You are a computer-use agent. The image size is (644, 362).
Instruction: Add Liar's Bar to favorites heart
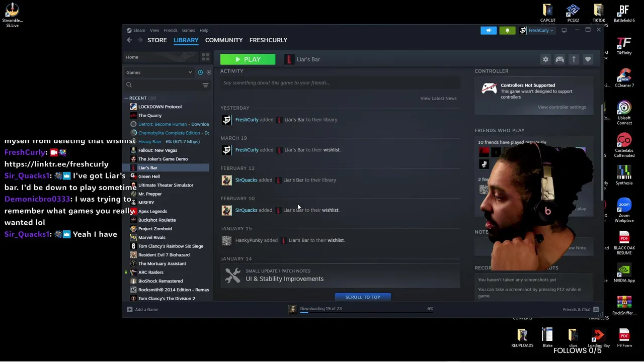[588, 59]
